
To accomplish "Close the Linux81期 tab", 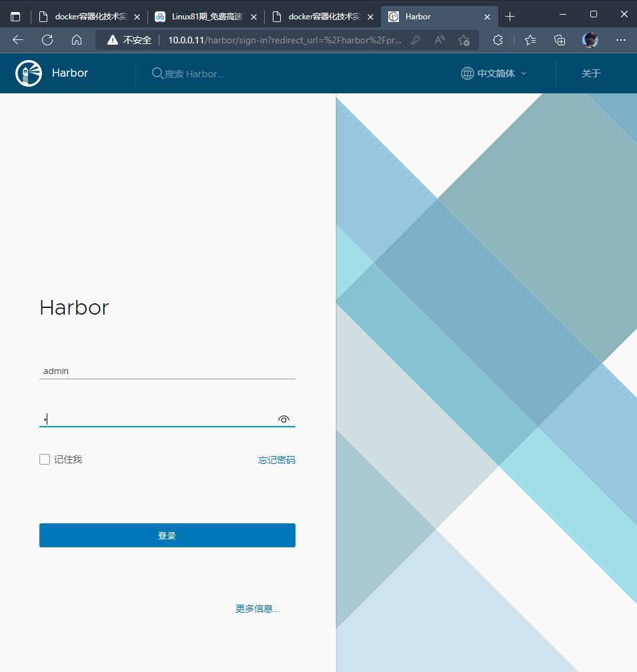I will point(253,17).
